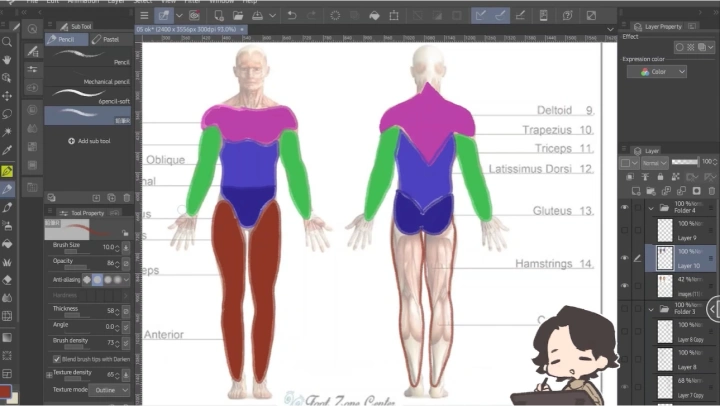Select the 05 ok canvas document tab
The image size is (720, 406).
tap(190, 29)
